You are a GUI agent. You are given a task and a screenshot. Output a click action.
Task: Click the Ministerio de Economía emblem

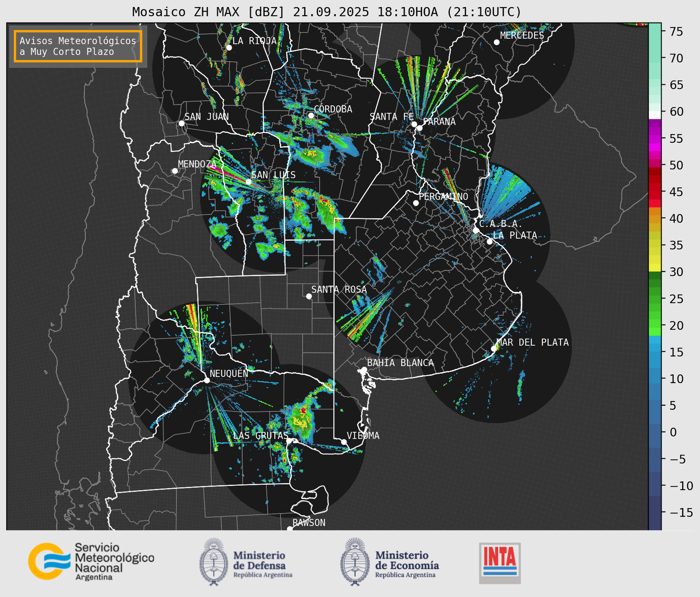[x=355, y=561]
